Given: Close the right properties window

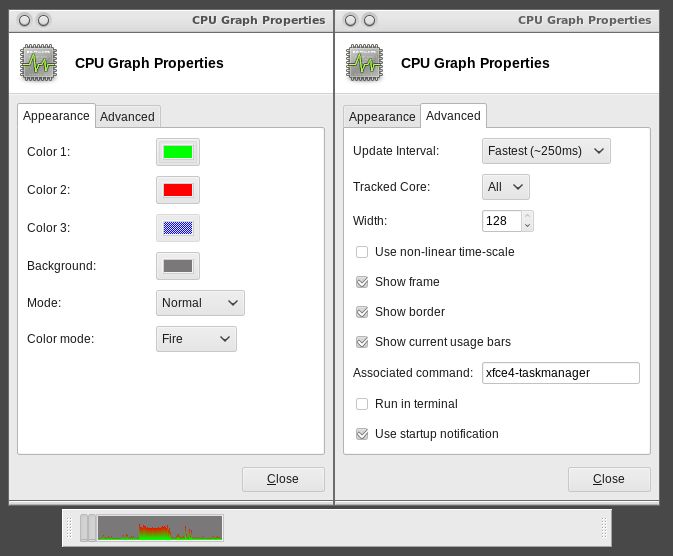Looking at the screenshot, I should point(609,479).
